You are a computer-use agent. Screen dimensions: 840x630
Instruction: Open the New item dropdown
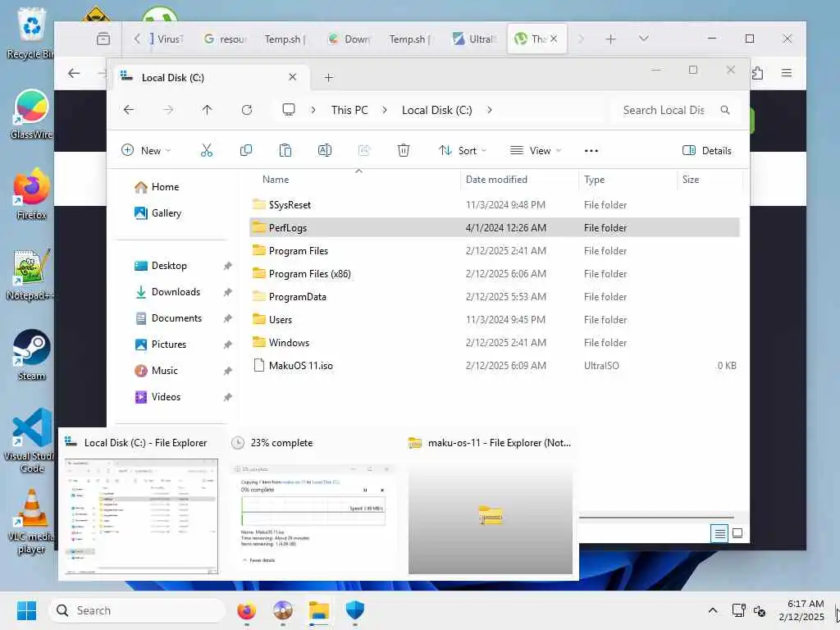click(x=146, y=151)
